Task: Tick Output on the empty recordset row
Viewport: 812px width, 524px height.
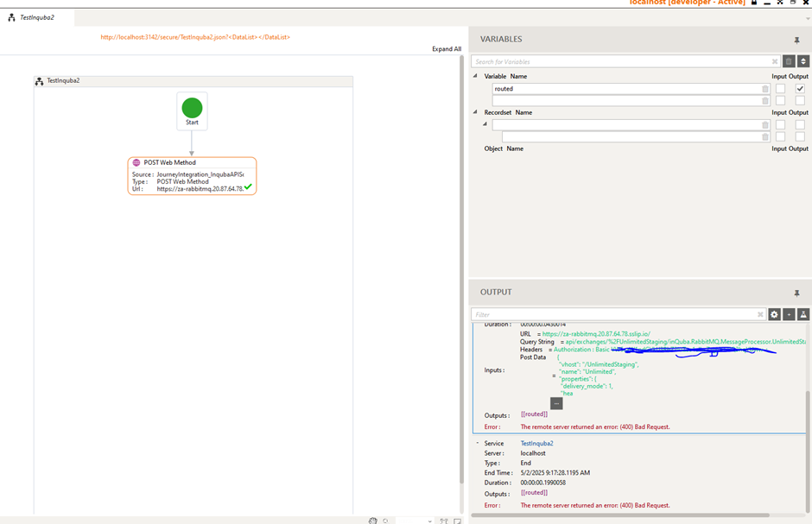Action: 800,124
